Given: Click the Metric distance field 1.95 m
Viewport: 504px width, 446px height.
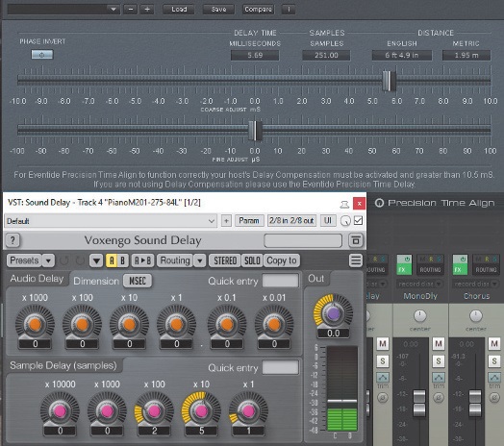Looking at the screenshot, I should coord(466,55).
